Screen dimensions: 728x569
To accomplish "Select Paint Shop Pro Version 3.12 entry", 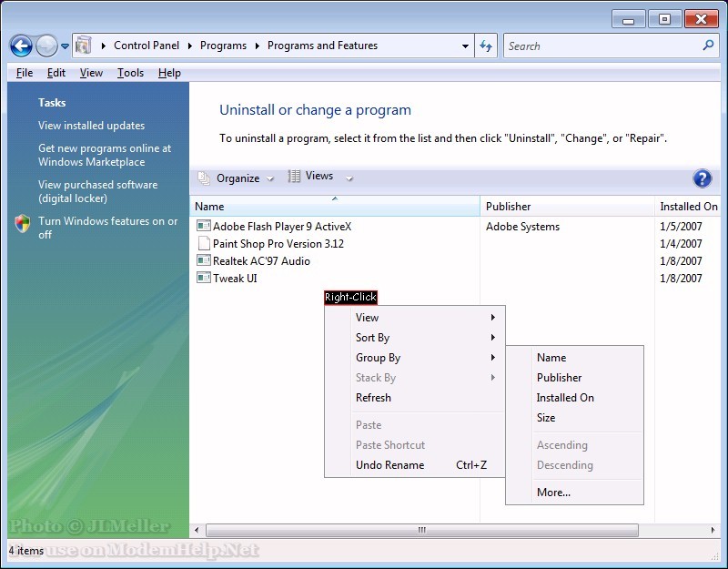I will coord(278,243).
